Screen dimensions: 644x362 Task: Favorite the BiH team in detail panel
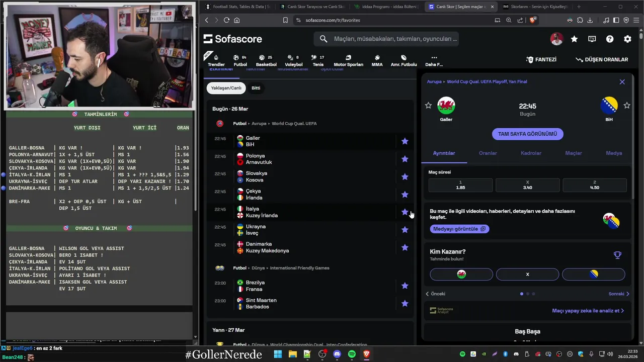(x=627, y=105)
